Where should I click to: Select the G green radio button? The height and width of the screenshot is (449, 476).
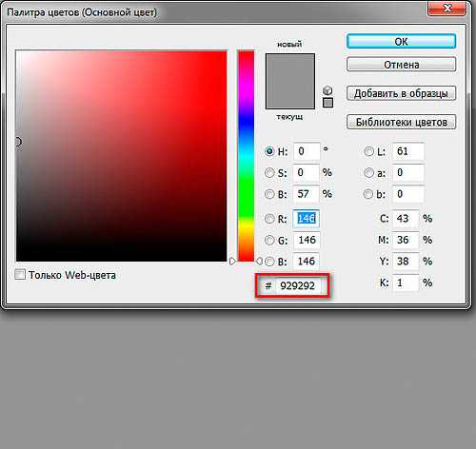pyautogui.click(x=269, y=240)
